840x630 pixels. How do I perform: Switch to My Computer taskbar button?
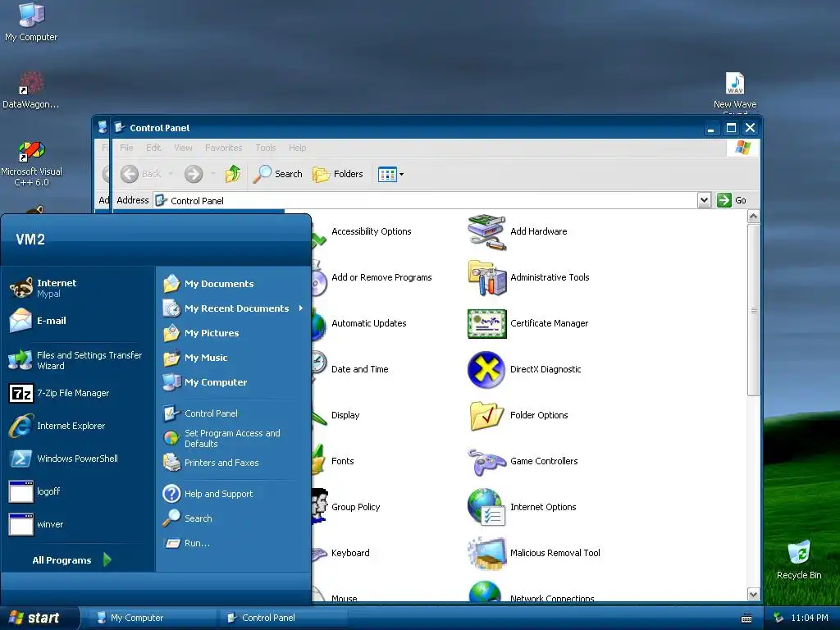point(153,618)
